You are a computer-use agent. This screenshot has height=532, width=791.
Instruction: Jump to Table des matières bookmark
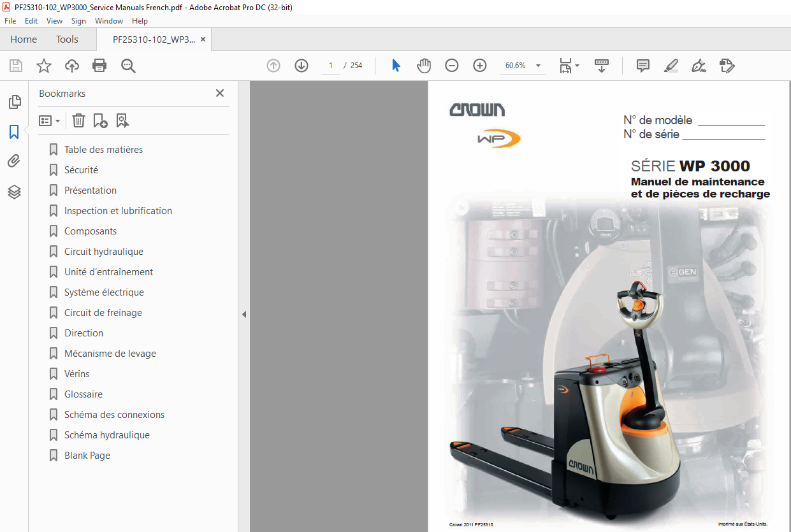103,150
